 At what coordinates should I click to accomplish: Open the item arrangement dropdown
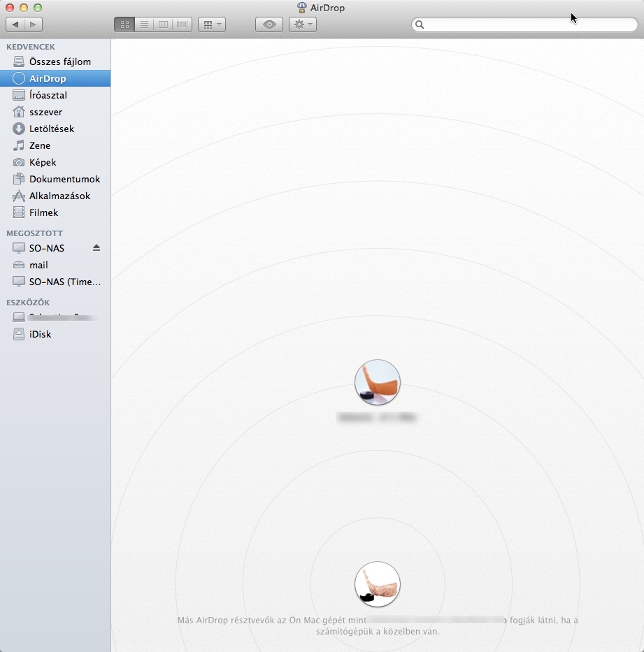(212, 24)
